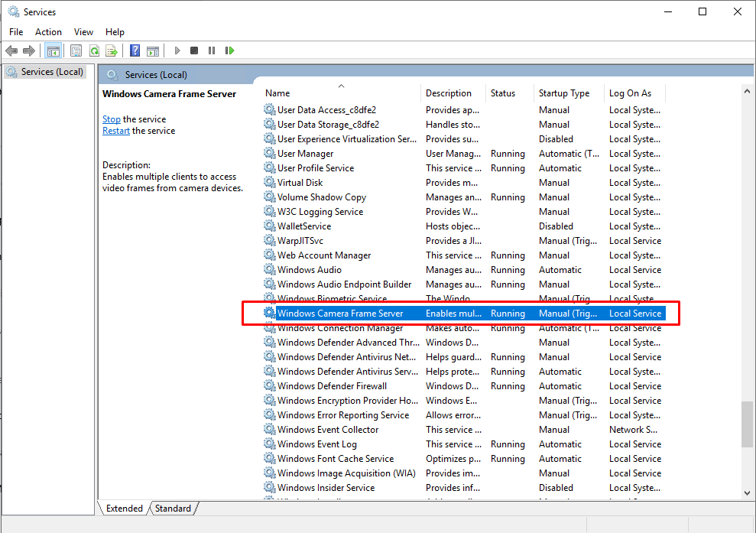
Task: Open Properties from the toolbar icon
Action: pyautogui.click(x=76, y=50)
